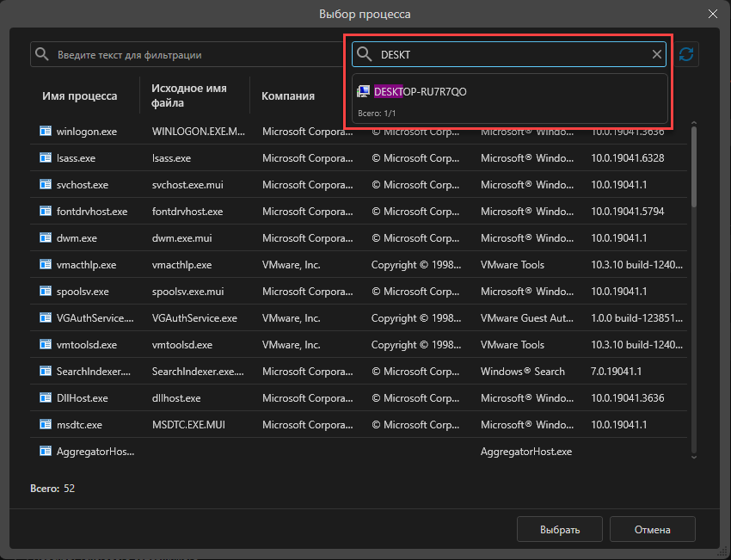Click the winlogon.exe process icon
The image size is (731, 560).
46,132
